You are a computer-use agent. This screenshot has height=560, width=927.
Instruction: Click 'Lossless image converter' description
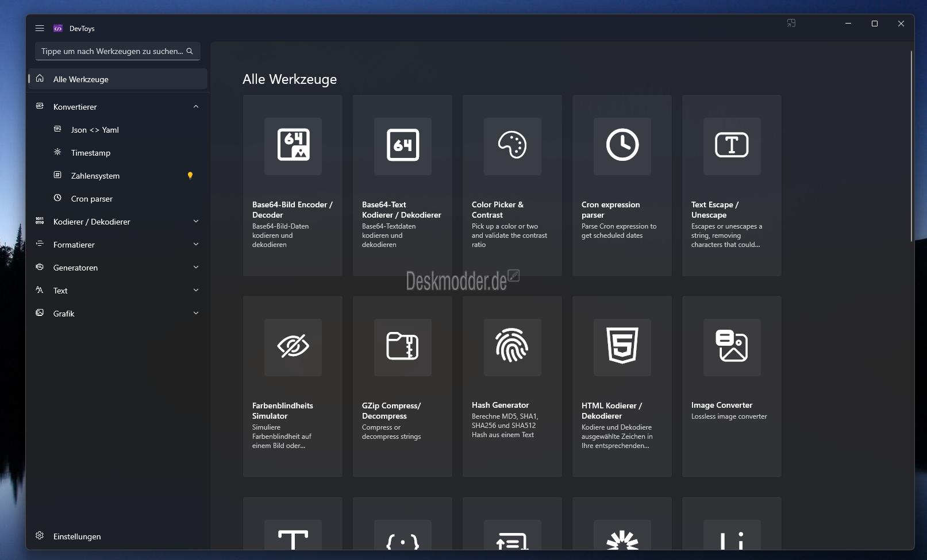(x=729, y=416)
